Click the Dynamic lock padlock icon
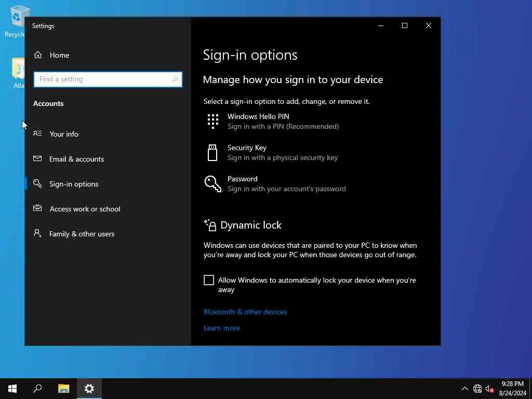Screen dimensions: 532x399 (x=210, y=225)
